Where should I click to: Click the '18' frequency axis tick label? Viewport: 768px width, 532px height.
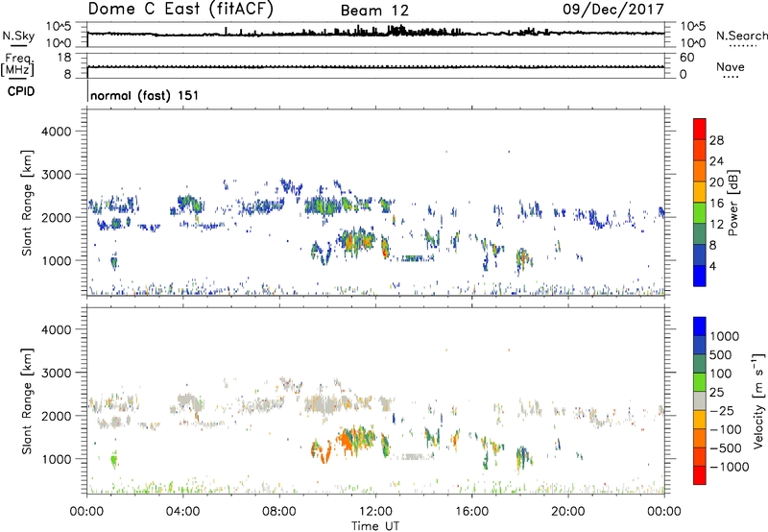(63, 58)
